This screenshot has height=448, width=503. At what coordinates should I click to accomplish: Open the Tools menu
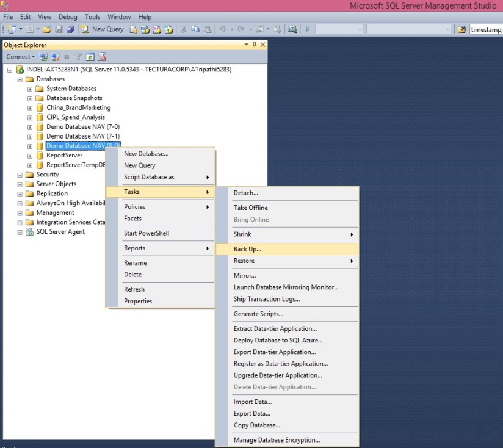coord(92,17)
